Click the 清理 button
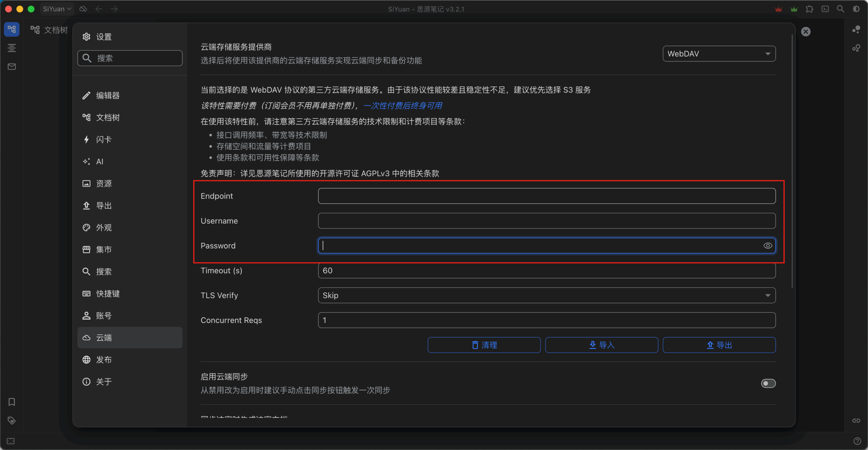The height and width of the screenshot is (450, 868). coord(484,345)
